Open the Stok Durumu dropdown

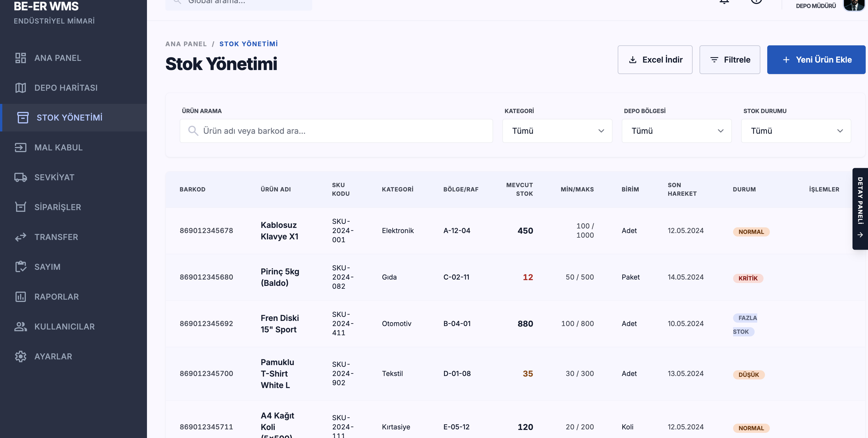click(796, 131)
